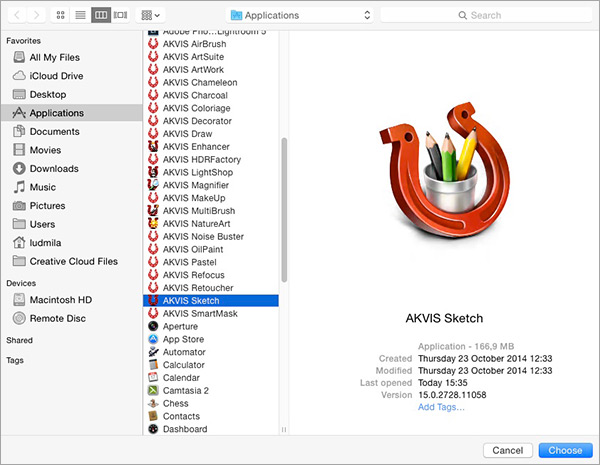Screen dimensions: 600x465
Task: Go back with the left arrow
Action: click(17, 15)
